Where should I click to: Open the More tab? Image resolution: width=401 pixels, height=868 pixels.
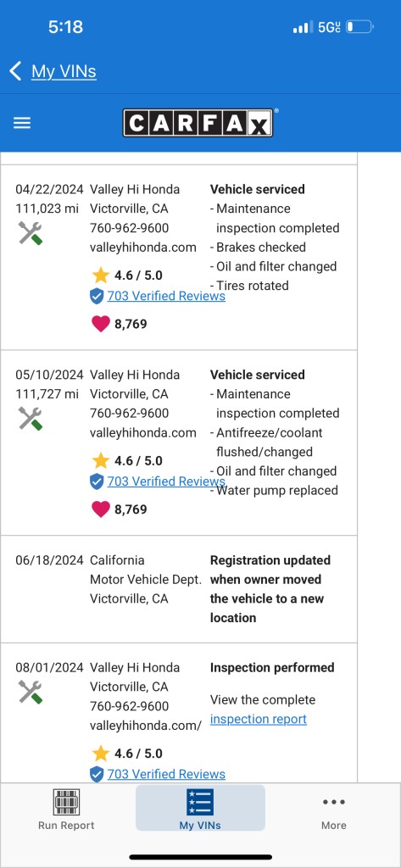pos(334,810)
